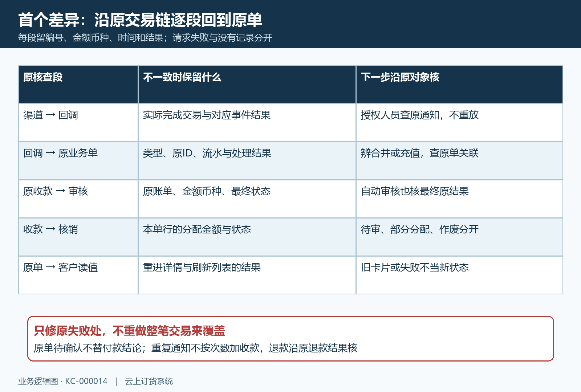Click cell 重进详情与刷新列表的结果

click(x=247, y=275)
